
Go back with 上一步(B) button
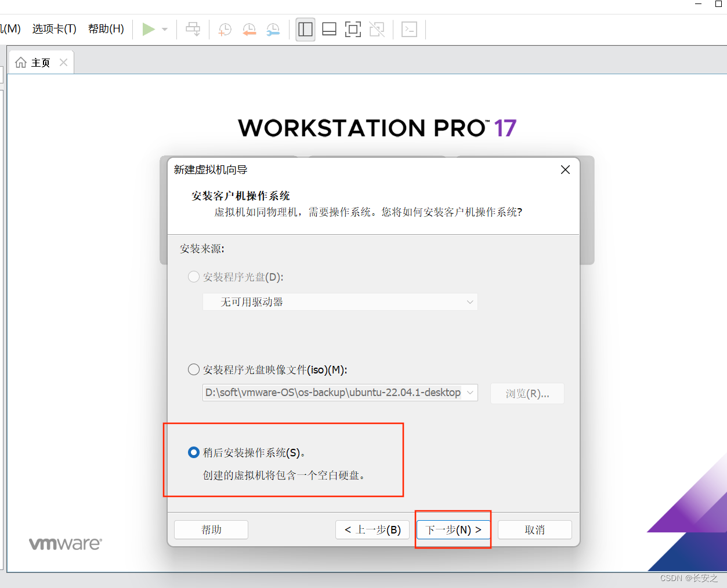[372, 529]
